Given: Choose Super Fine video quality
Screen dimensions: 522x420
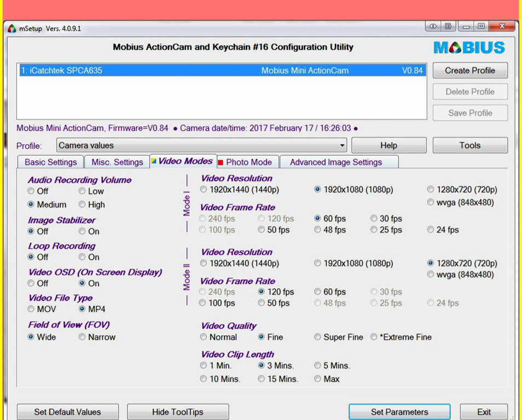Looking at the screenshot, I should click(317, 337).
